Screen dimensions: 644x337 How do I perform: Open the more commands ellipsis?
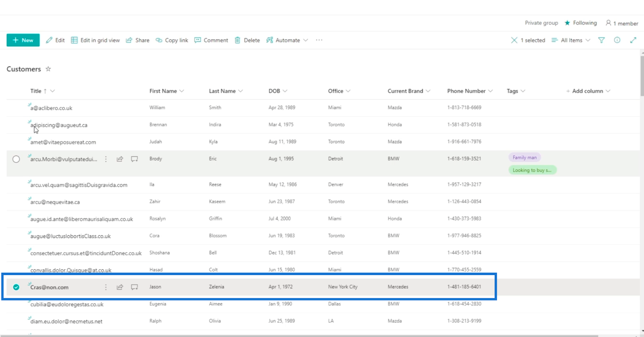click(x=319, y=40)
